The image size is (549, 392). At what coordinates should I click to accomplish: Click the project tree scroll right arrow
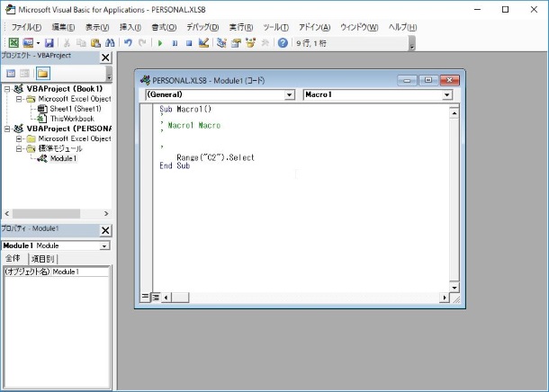(x=106, y=213)
